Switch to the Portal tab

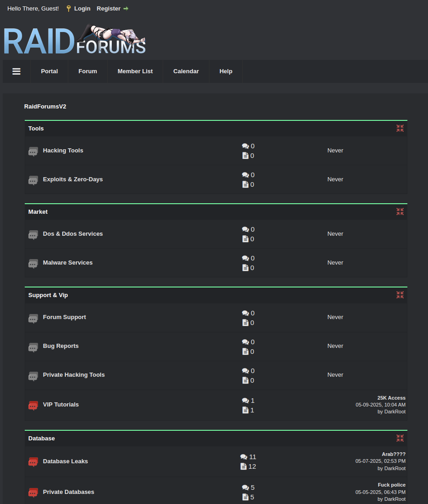pos(49,71)
